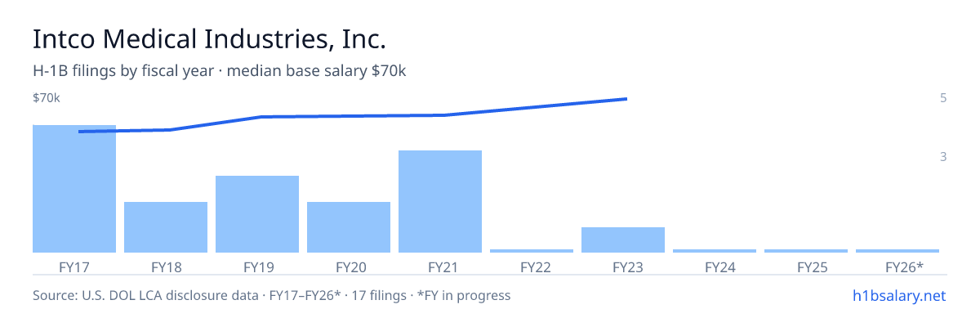Click the Intco Medical Industries title
This screenshot has height=327, width=980.
click(209, 39)
